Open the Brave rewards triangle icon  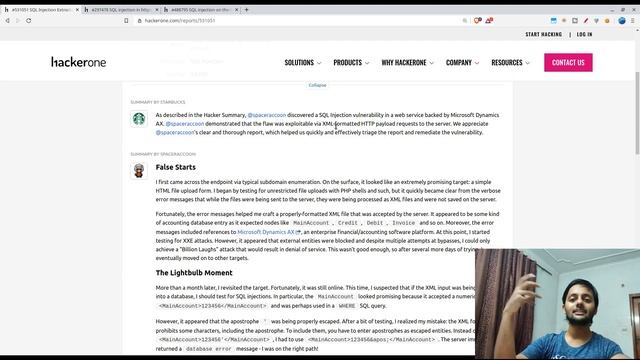tap(489, 20)
